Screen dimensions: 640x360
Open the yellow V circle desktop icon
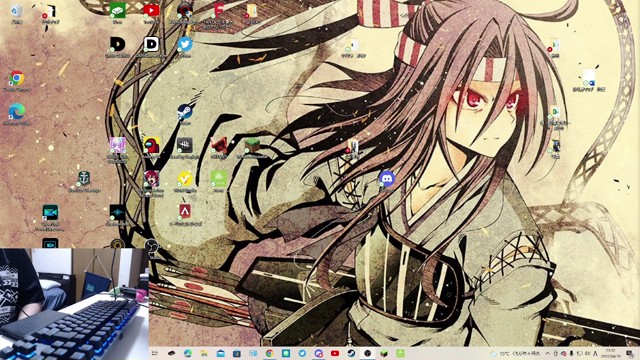185,178
